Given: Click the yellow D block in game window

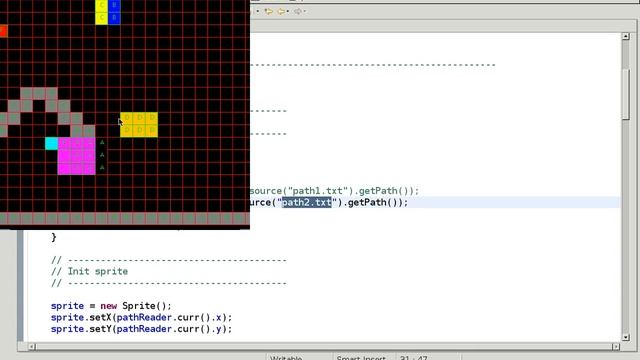Looking at the screenshot, I should (139, 124).
